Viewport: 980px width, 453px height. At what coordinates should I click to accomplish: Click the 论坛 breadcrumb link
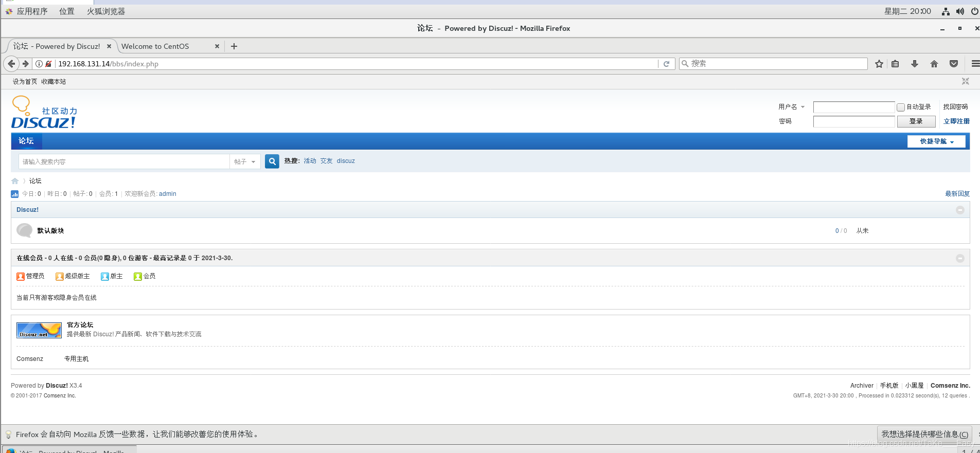pos(35,181)
